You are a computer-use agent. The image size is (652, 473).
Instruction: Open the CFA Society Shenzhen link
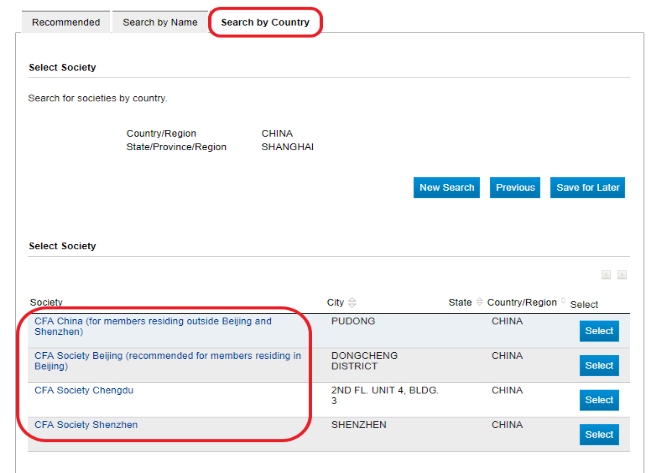tap(86, 425)
